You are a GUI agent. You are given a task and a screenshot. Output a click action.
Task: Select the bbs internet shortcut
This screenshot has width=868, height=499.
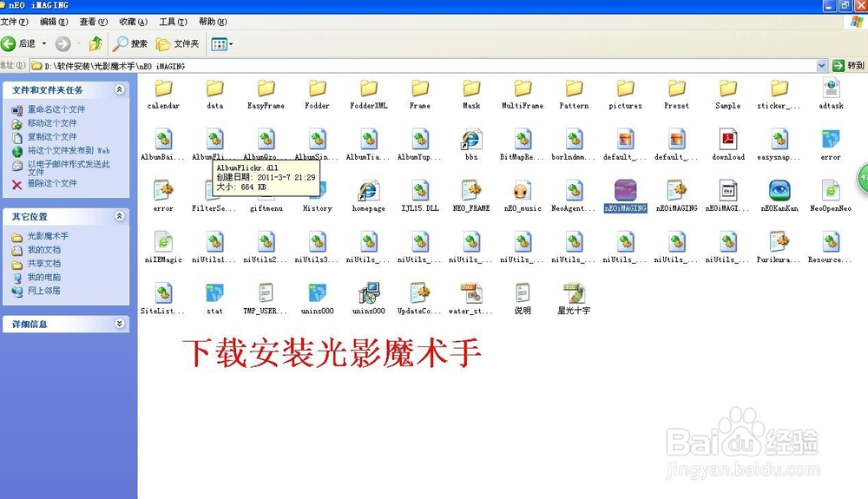pyautogui.click(x=471, y=140)
